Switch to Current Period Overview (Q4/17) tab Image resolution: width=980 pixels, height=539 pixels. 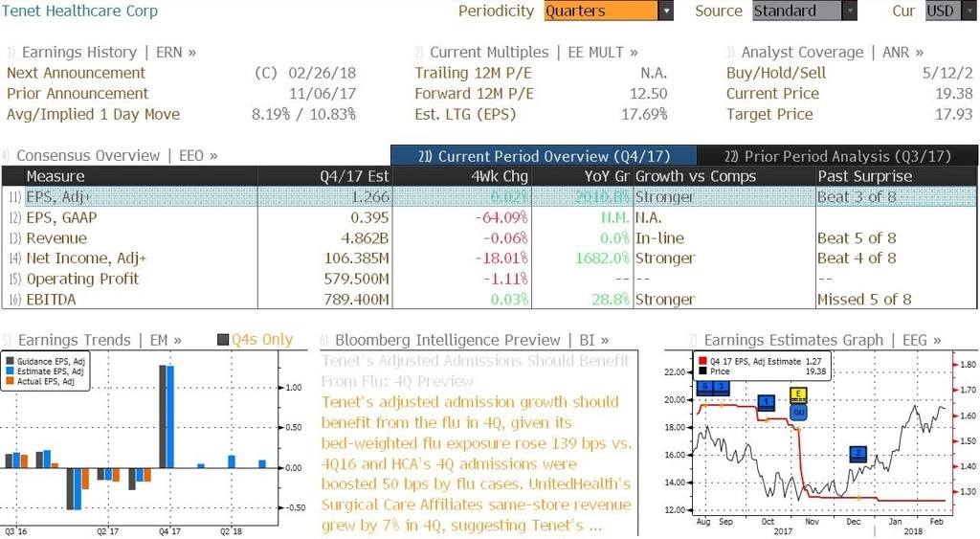pyautogui.click(x=544, y=156)
